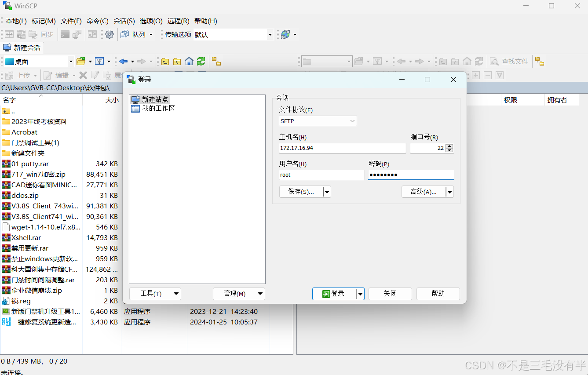This screenshot has height=375, width=588.
Task: Click the 高级(A)... button
Action: 424,192
